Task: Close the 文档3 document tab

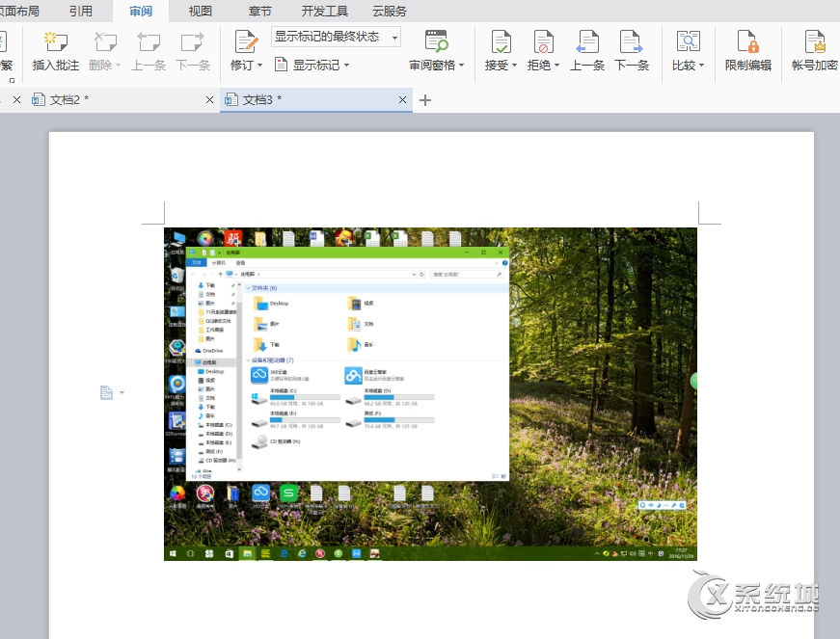Action: (x=402, y=99)
